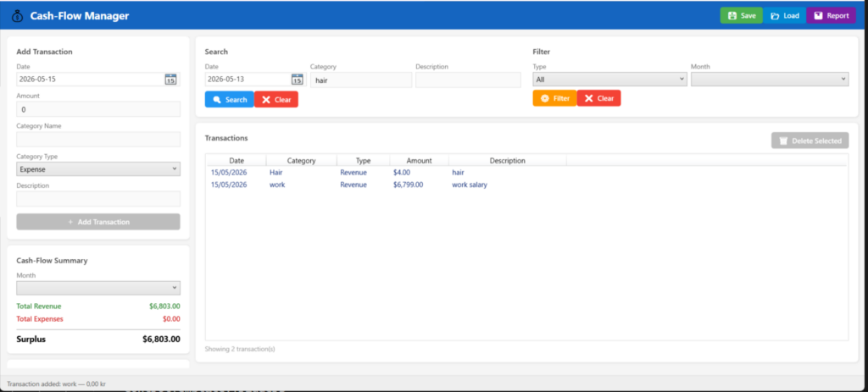
Task: Sort by the Type column header
Action: [x=363, y=160]
